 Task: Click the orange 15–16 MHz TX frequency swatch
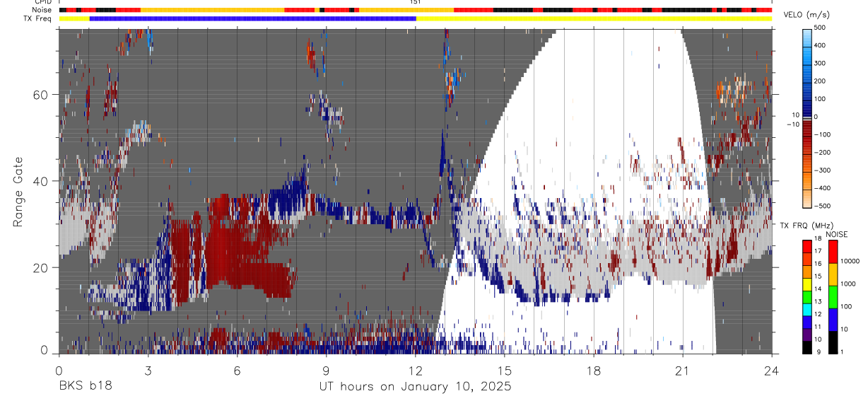tap(807, 272)
